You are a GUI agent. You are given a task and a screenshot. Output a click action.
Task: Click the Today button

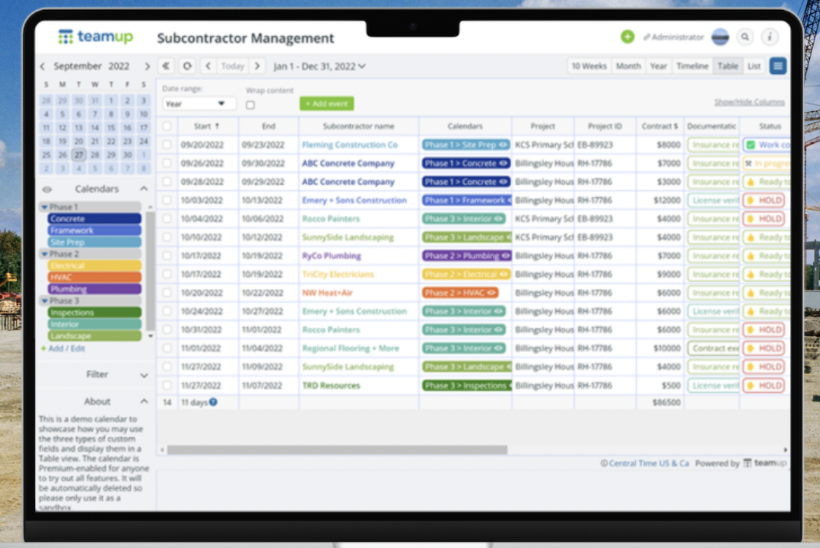tap(233, 66)
